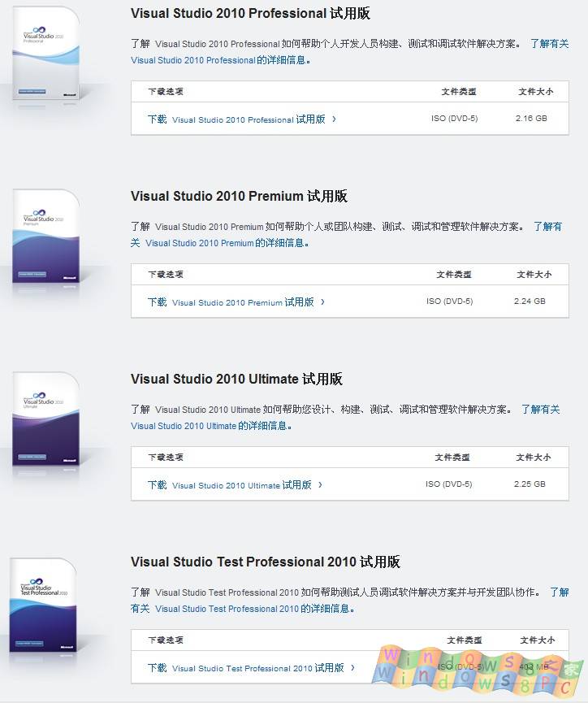Click 下载选项 header in the Professional table
The image size is (588, 703).
point(166,92)
